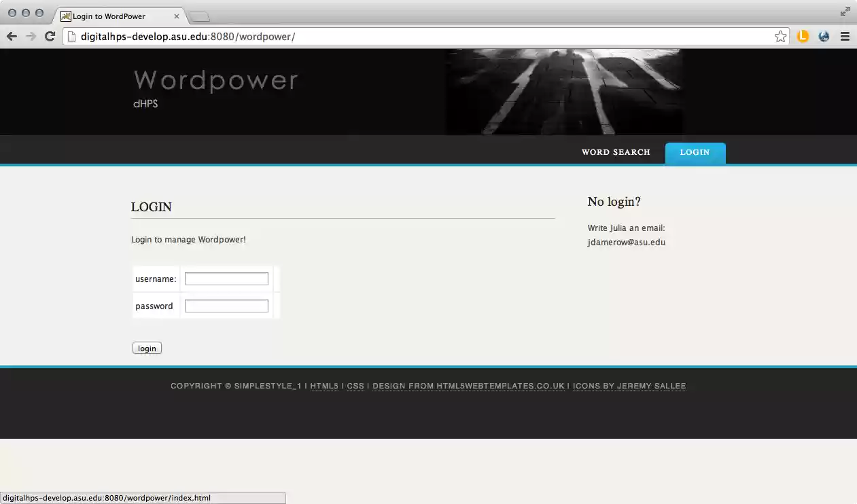Click the page icon in the address bar

pos(71,36)
